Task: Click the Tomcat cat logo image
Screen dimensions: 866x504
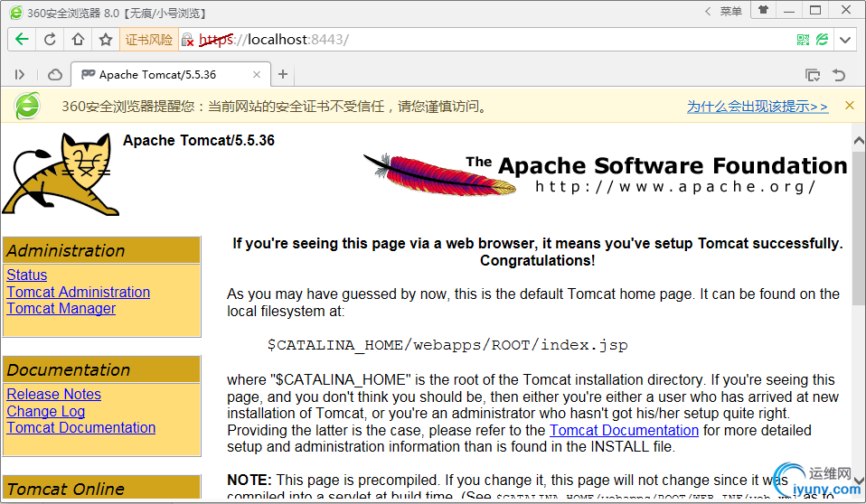Action: 61,174
